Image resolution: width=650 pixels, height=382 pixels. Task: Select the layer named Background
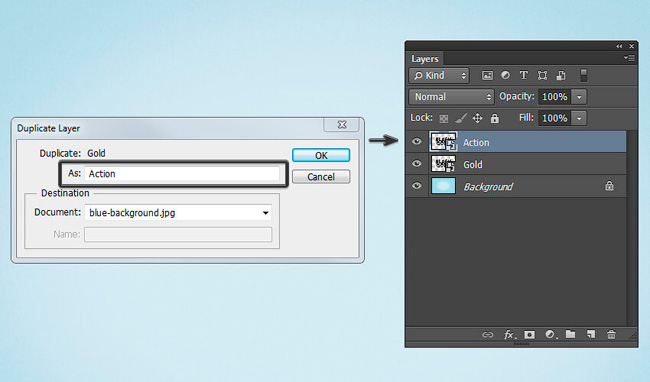488,187
